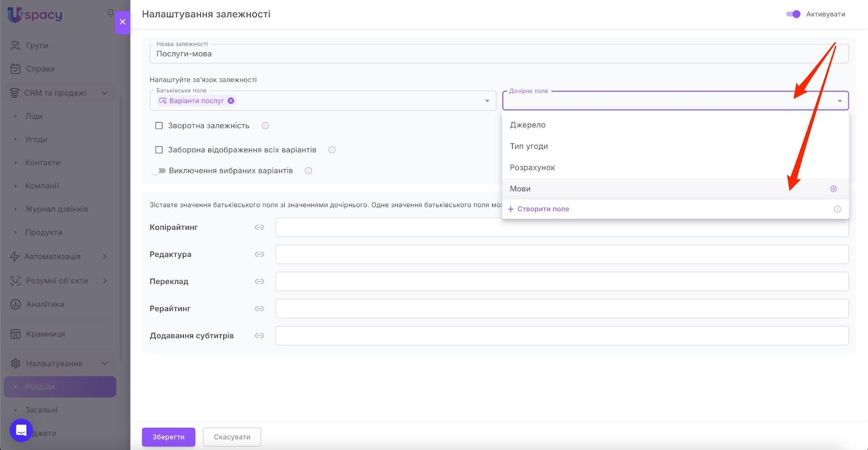Click the info icon beside Створити поле
The width and height of the screenshot is (868, 450).
(x=837, y=209)
